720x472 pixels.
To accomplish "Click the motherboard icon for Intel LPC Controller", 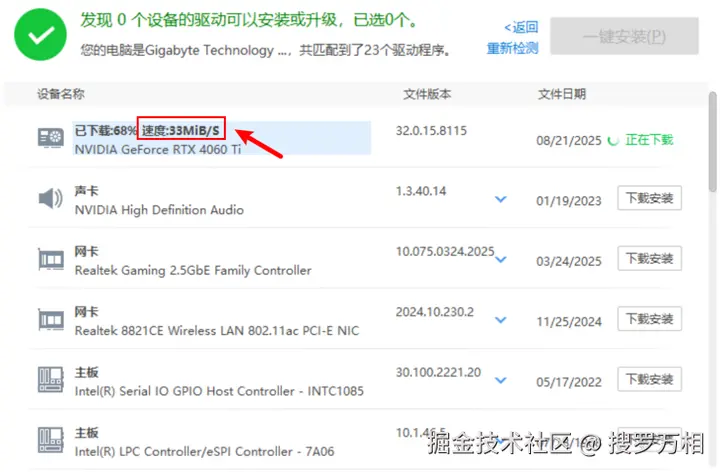I will [x=51, y=440].
